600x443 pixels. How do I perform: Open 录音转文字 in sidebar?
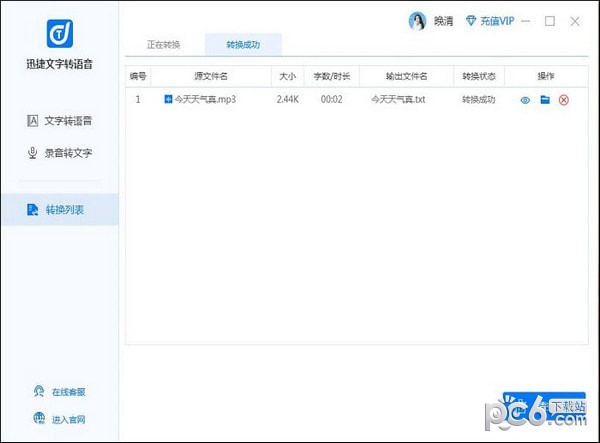click(x=59, y=153)
